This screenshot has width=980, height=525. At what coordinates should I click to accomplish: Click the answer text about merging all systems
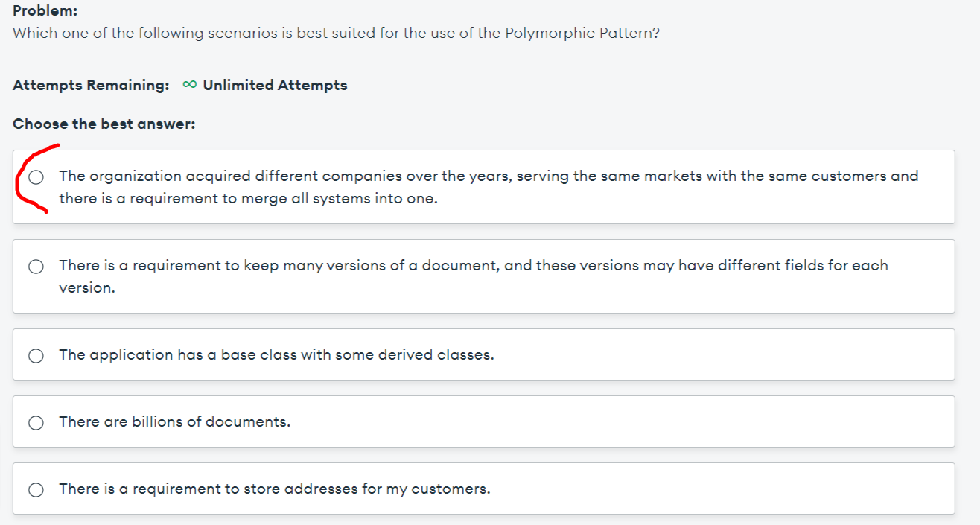pyautogui.click(x=248, y=200)
